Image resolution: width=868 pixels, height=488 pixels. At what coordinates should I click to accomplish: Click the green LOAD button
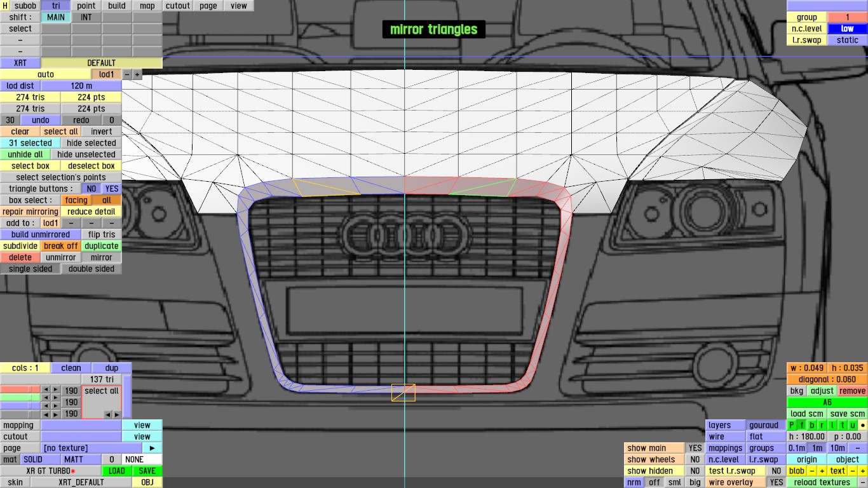117,471
